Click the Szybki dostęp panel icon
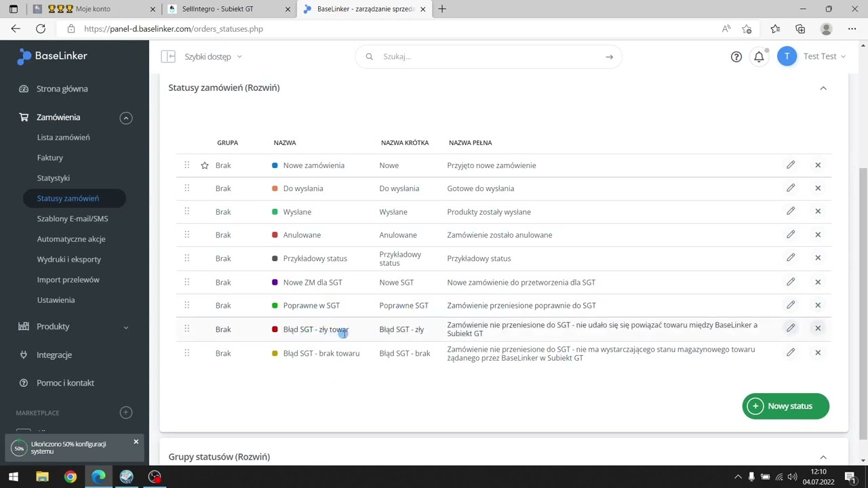 [x=168, y=56]
